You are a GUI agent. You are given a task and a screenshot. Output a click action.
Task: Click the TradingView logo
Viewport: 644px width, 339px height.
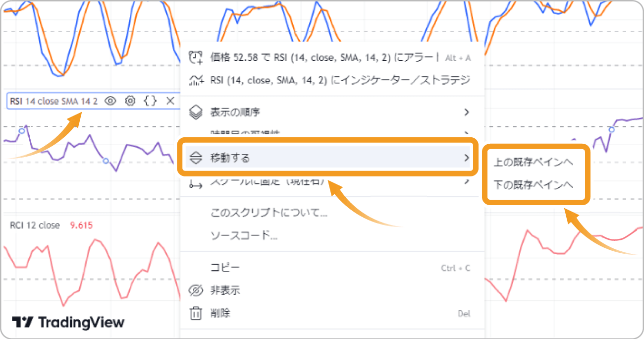[x=68, y=322]
